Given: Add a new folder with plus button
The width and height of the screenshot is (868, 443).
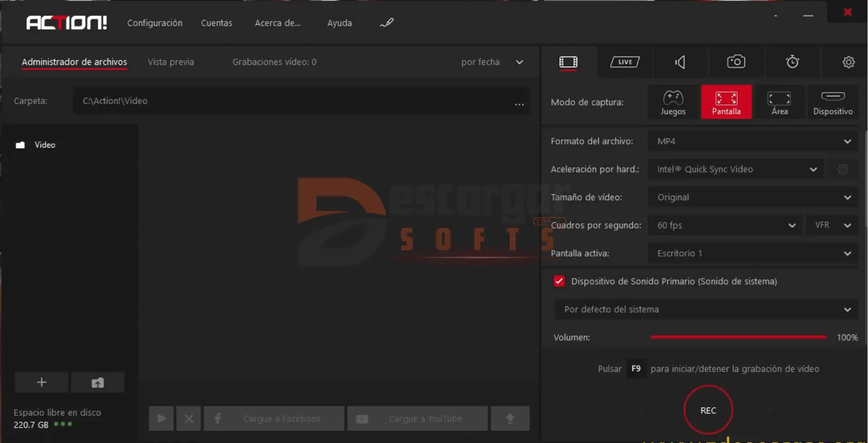Looking at the screenshot, I should 41,382.
